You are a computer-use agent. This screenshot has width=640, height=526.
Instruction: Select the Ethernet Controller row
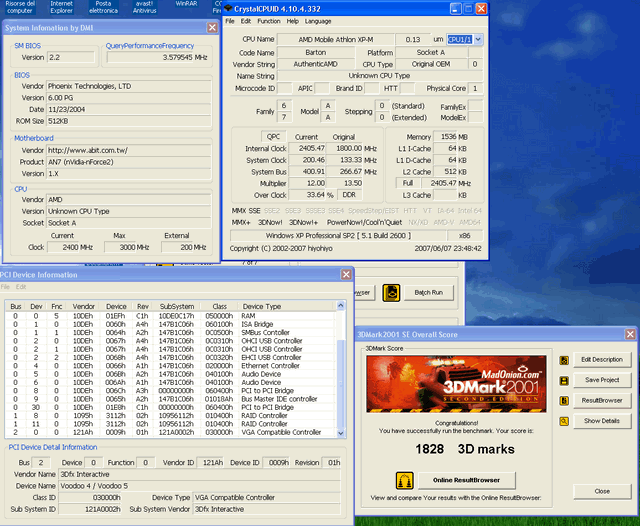coord(171,366)
